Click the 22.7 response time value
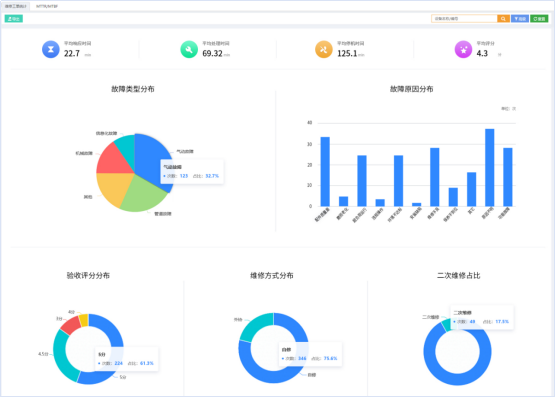This screenshot has width=556, height=397. tap(72, 54)
